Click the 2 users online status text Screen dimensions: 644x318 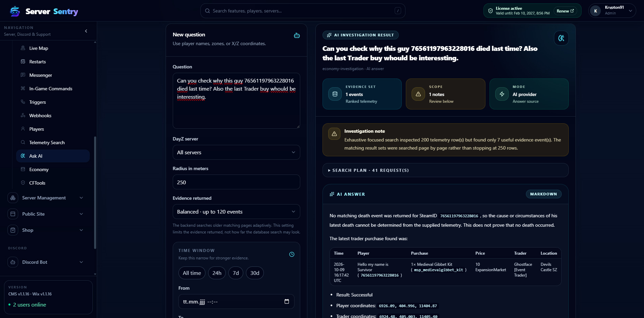[30, 305]
